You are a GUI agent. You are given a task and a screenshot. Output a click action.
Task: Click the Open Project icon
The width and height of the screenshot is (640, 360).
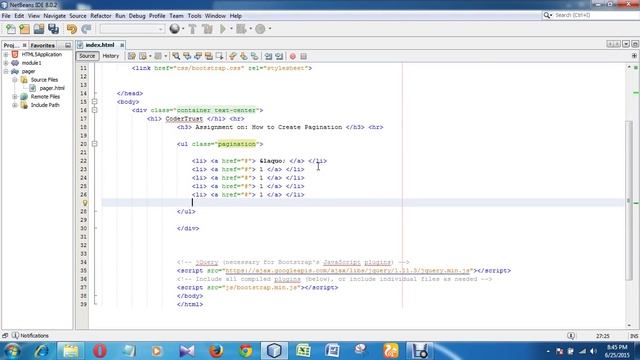39,29
